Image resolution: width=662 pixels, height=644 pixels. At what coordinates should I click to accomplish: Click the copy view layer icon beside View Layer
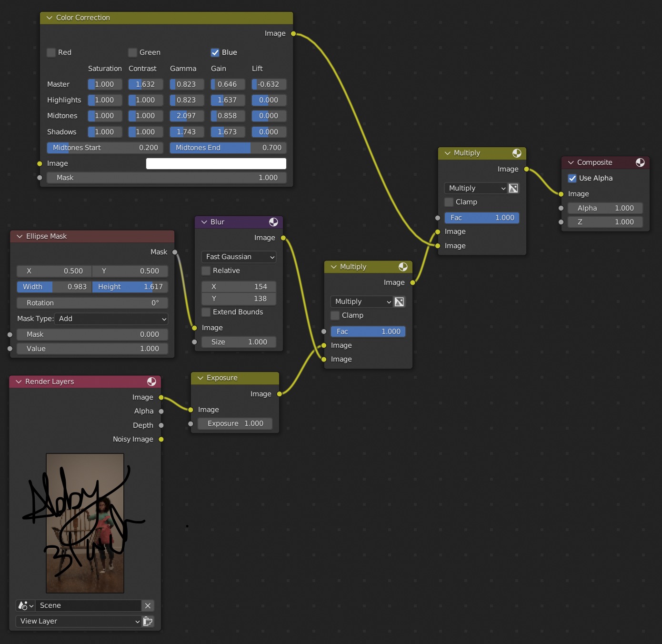point(148,621)
